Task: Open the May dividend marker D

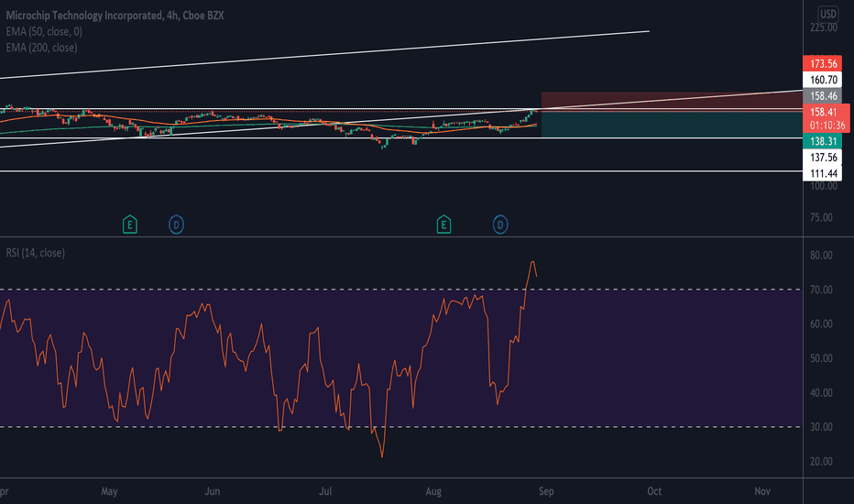Action: pyautogui.click(x=176, y=224)
